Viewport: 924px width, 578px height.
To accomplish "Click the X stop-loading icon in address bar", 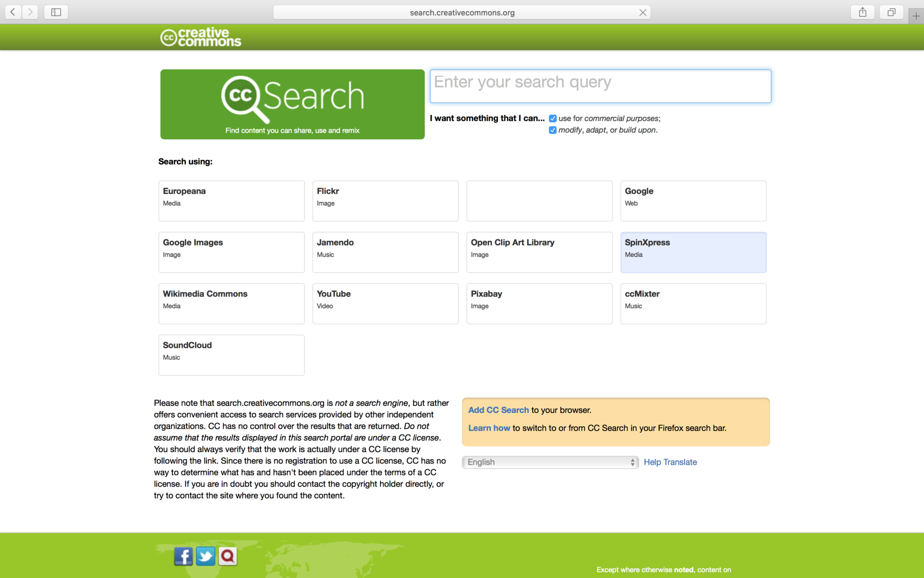I will click(x=642, y=13).
